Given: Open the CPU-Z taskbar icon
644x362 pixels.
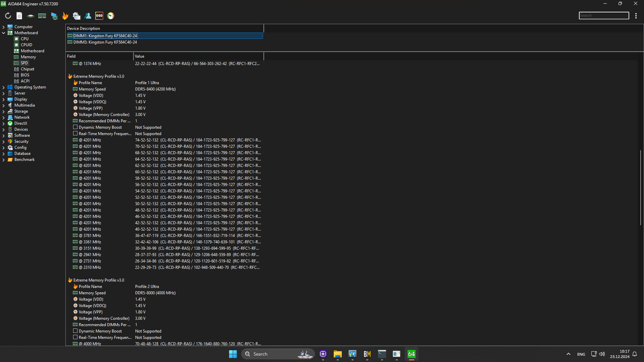Looking at the screenshot, I should tap(323, 354).
